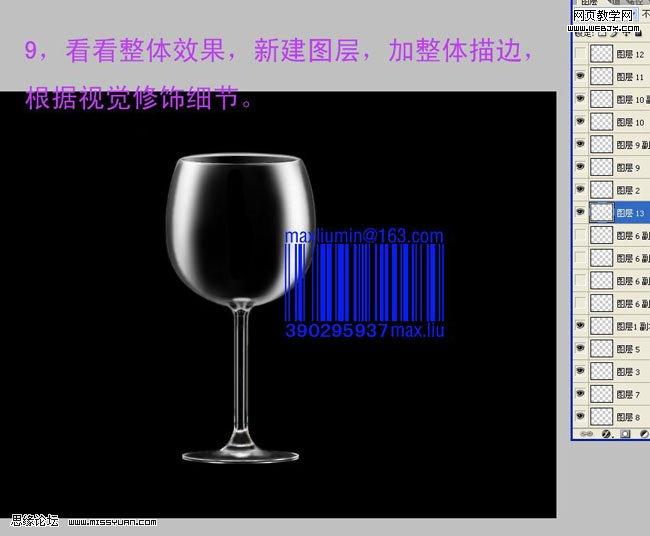Click the blue barcode graphic on the canvas
Screen dimensions: 650x536
364,283
